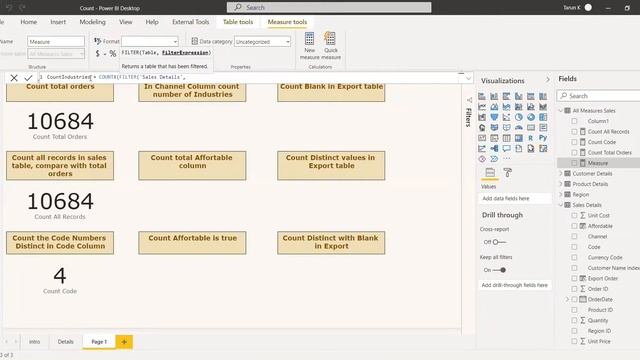Check the Count Total Orders checkbox
The height and width of the screenshot is (360, 640).
click(574, 153)
